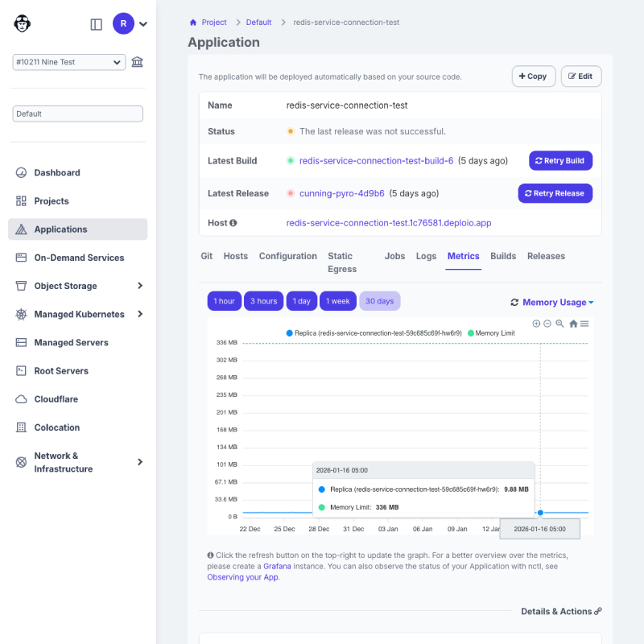Image resolution: width=644 pixels, height=644 pixels.
Task: Expand the Managed Kubernetes submenu chevron
Action: pyautogui.click(x=140, y=314)
